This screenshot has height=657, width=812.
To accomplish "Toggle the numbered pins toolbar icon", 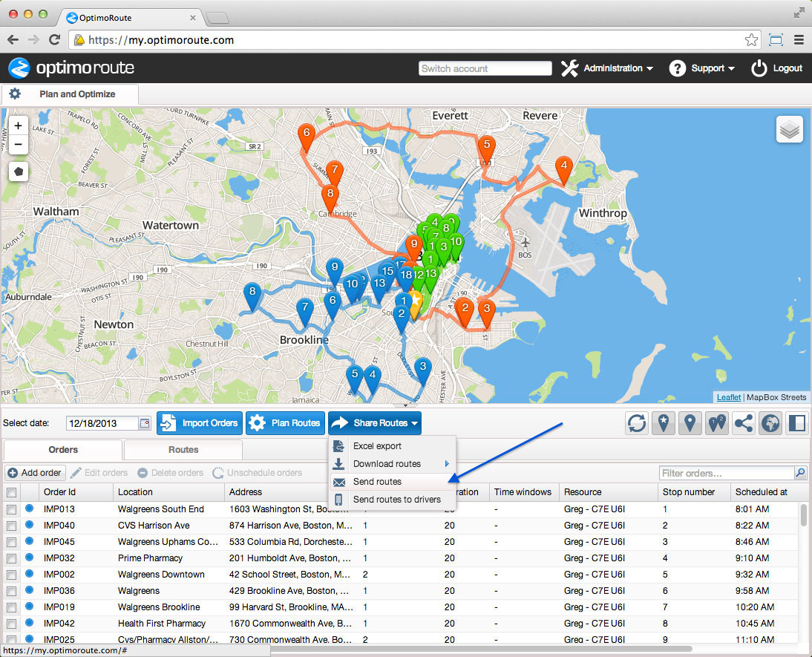I will point(717,423).
